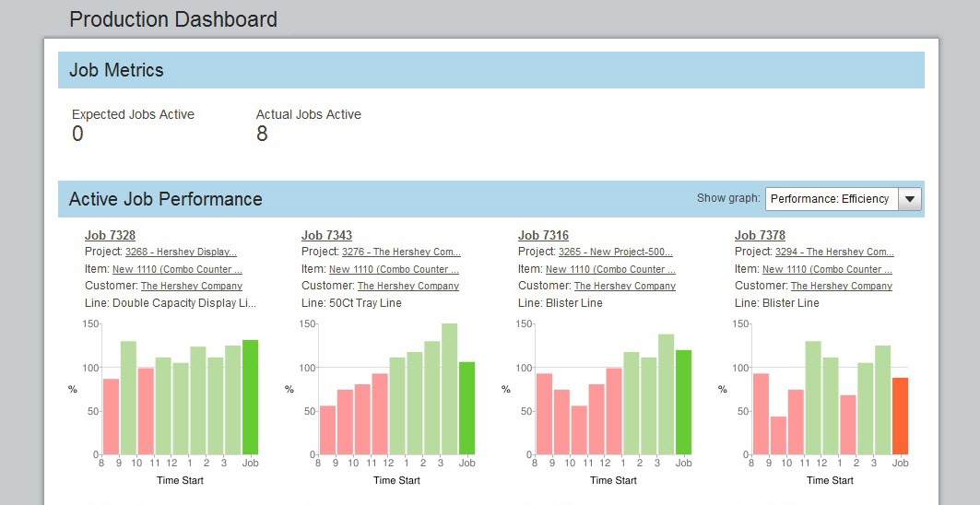Click The Hershey Company under Job 7328
The width and height of the screenshot is (980, 505).
click(192, 286)
